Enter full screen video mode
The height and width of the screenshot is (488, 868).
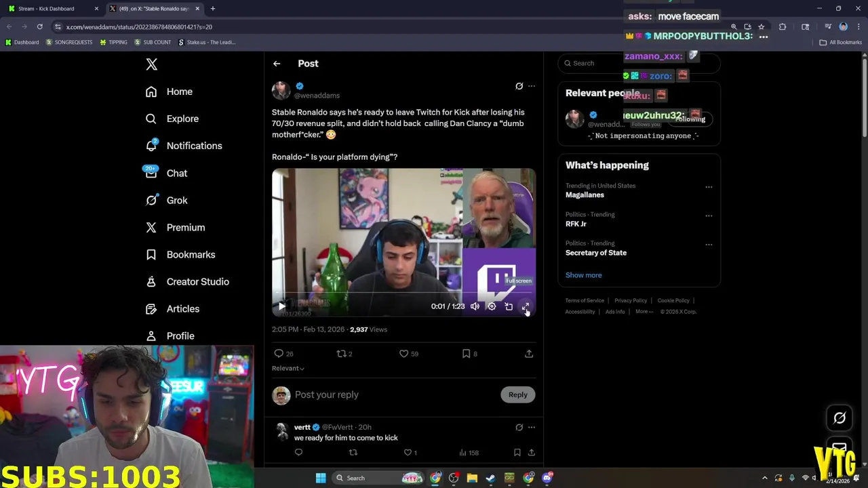tap(526, 306)
